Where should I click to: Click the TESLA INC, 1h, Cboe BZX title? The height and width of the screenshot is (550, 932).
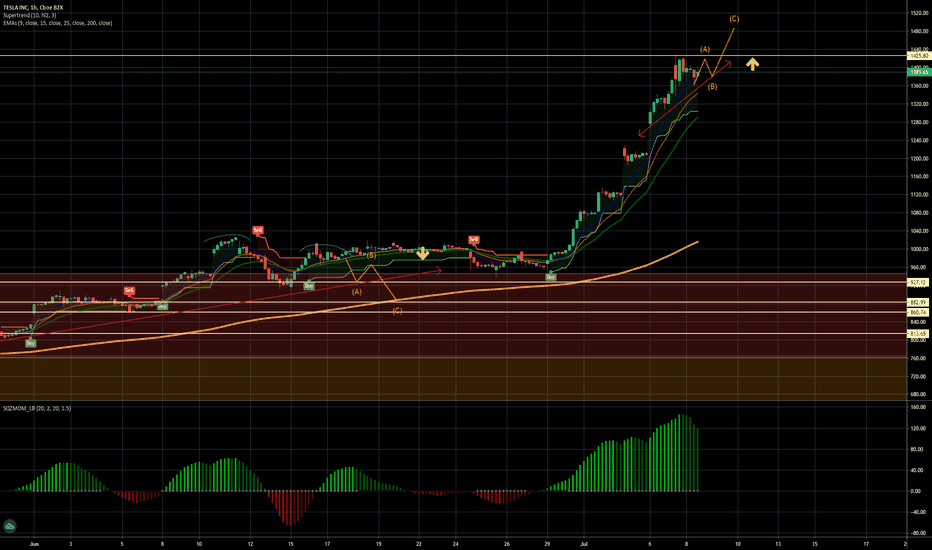33,7
